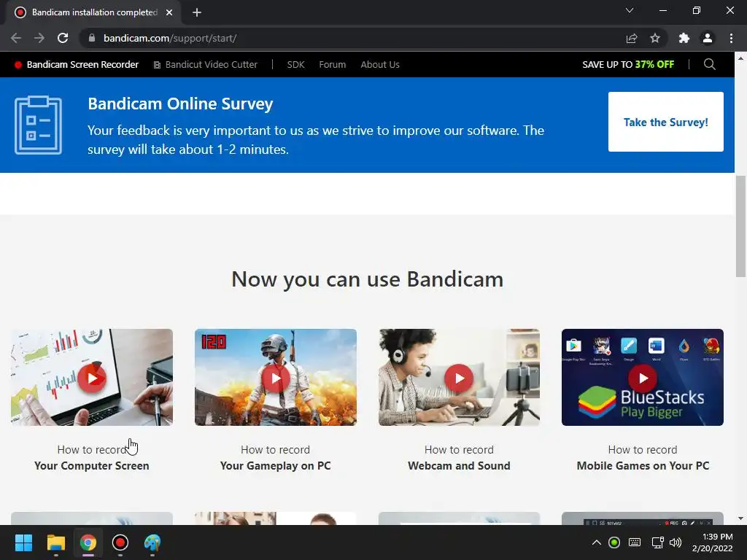Click Take the Survey! button
Viewport: 747px width, 560px height.
(665, 122)
